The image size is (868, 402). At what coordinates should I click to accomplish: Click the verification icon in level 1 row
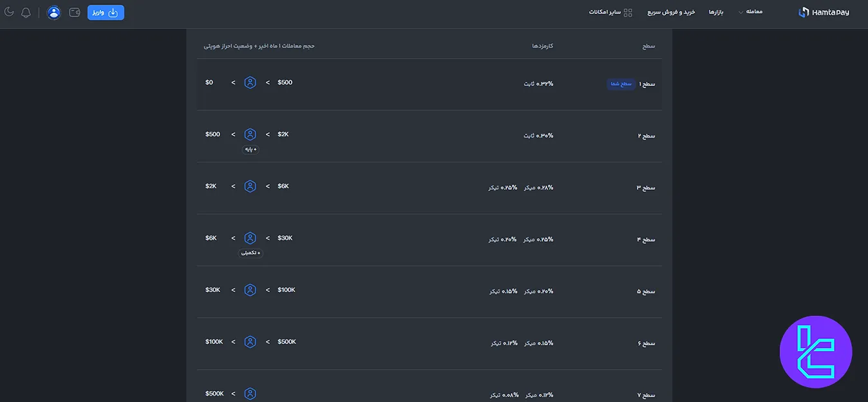pyautogui.click(x=250, y=83)
